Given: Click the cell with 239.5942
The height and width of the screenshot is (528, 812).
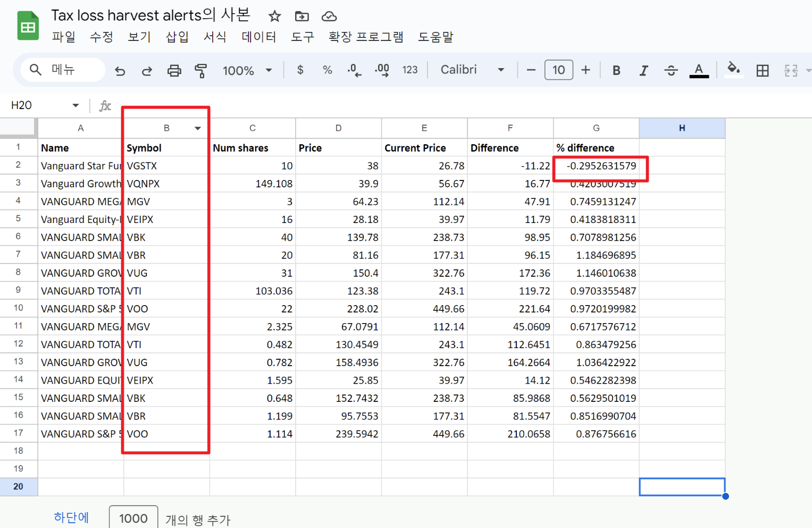Looking at the screenshot, I should pyautogui.click(x=339, y=434).
